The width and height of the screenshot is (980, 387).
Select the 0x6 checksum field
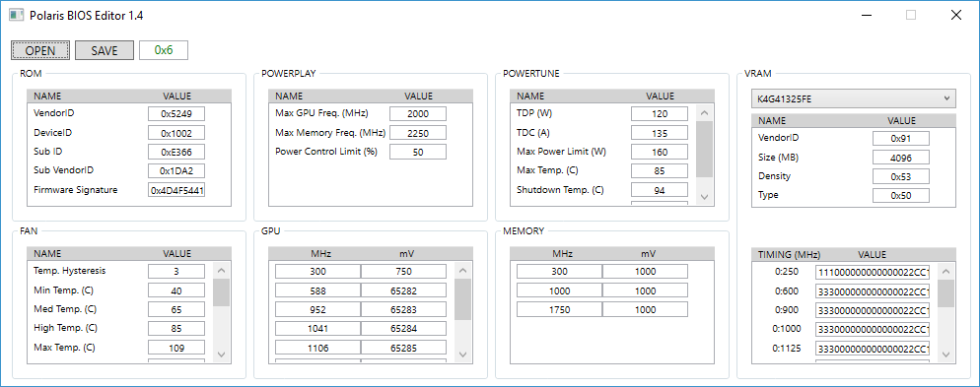pos(164,50)
